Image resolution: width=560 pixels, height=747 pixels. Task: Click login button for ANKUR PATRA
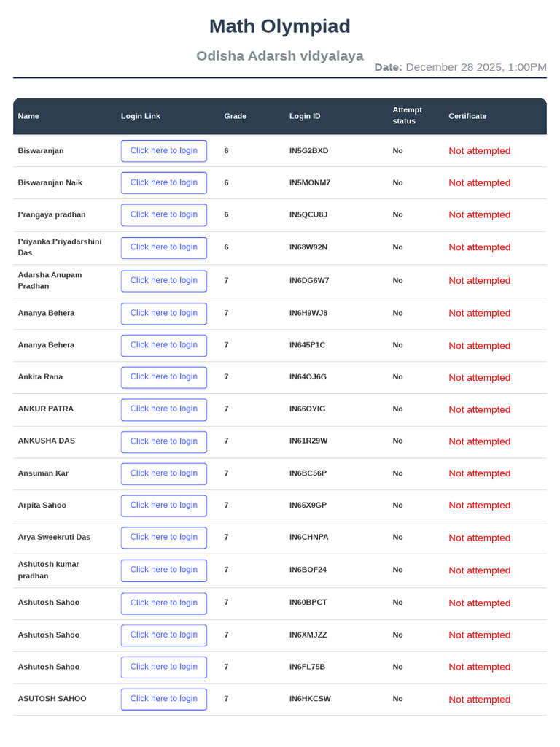click(x=164, y=410)
